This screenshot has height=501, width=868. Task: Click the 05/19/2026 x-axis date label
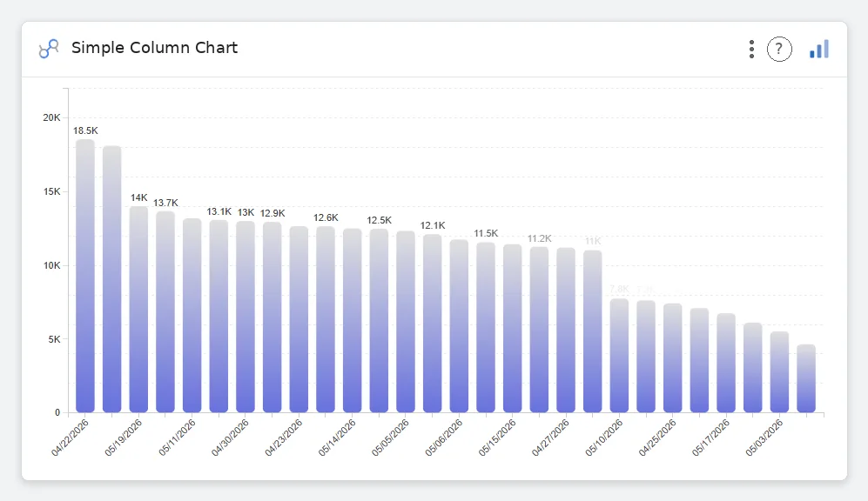click(x=124, y=438)
